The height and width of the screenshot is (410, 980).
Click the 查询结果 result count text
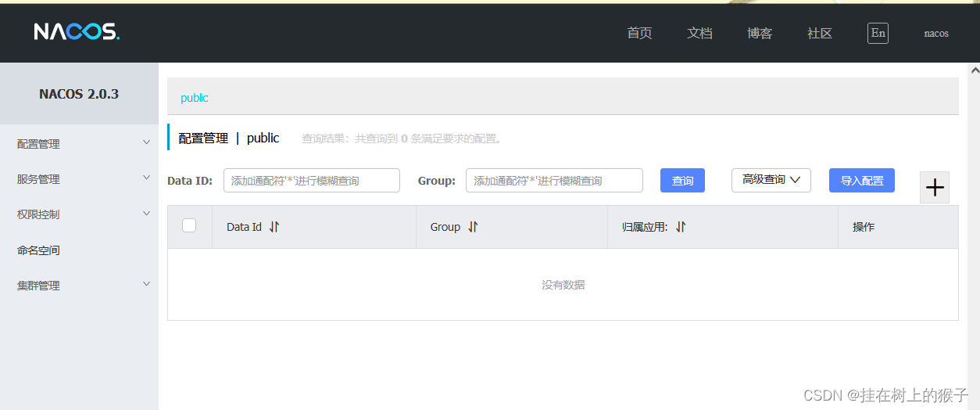[x=402, y=138]
